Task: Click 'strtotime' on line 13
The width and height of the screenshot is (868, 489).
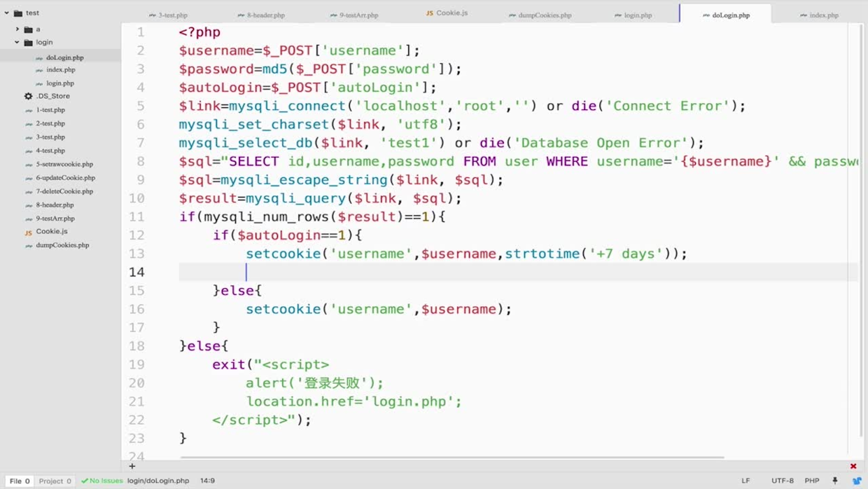Action: pos(542,254)
